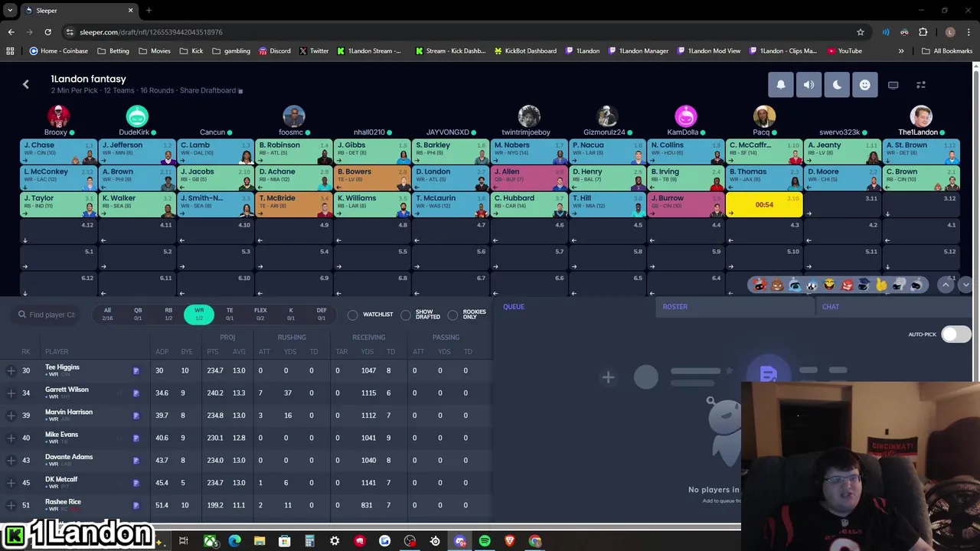
Task: Open Discord from the taskbar
Action: coord(460,541)
